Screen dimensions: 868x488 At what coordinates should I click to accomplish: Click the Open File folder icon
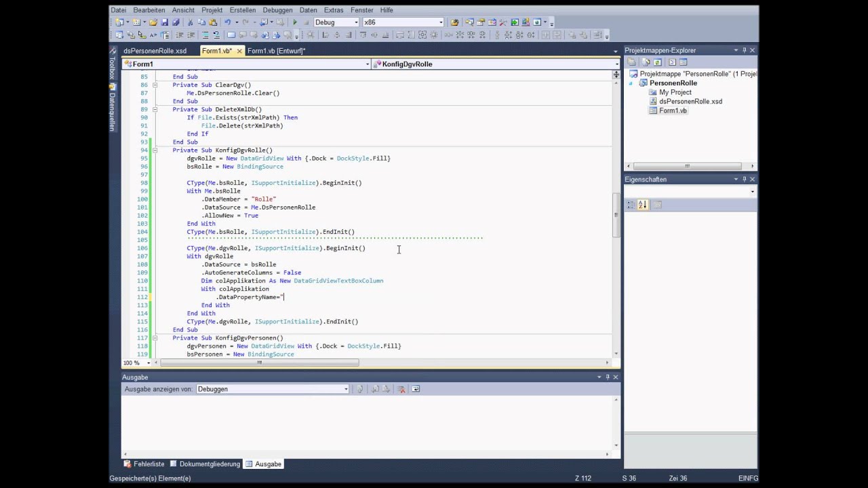click(x=153, y=22)
